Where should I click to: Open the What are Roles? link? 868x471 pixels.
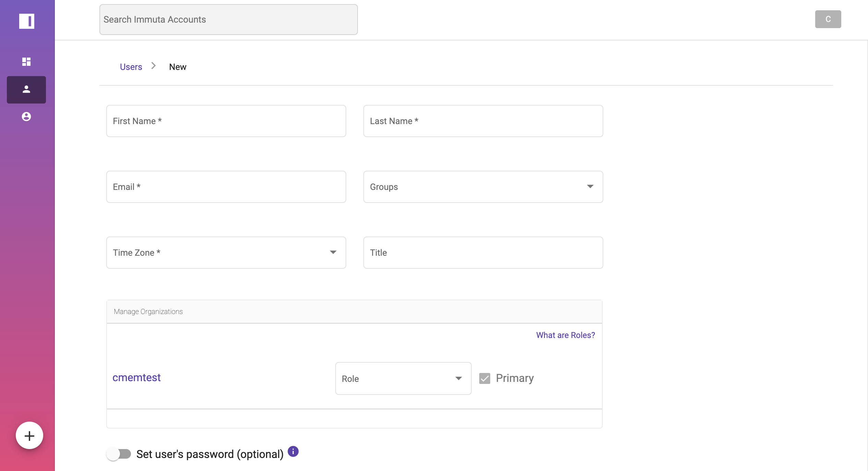(566, 335)
